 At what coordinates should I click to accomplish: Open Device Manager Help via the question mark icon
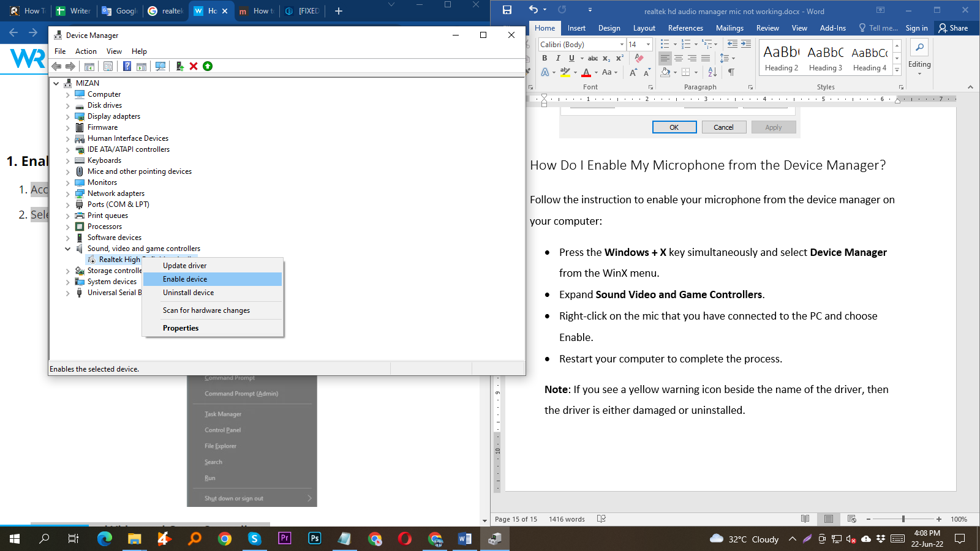pyautogui.click(x=127, y=66)
